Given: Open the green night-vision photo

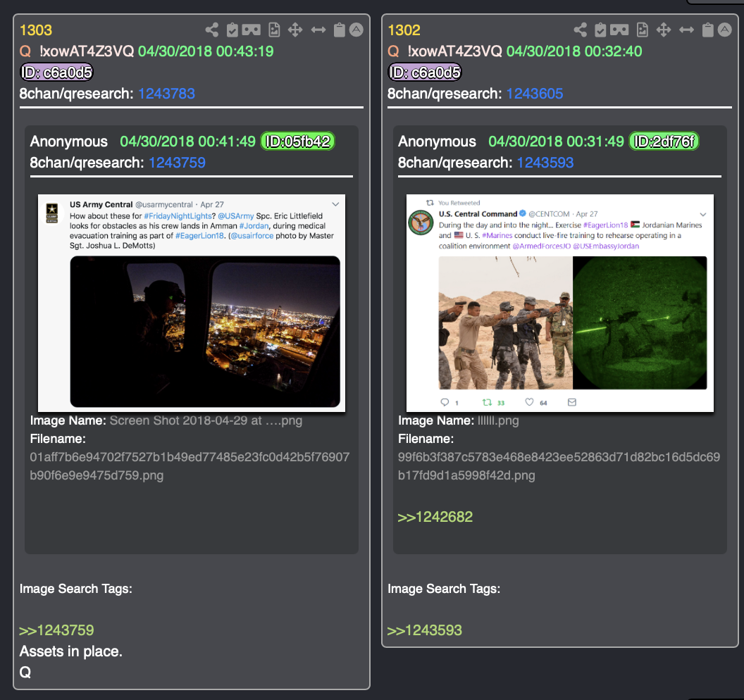Looking at the screenshot, I should click(640, 323).
